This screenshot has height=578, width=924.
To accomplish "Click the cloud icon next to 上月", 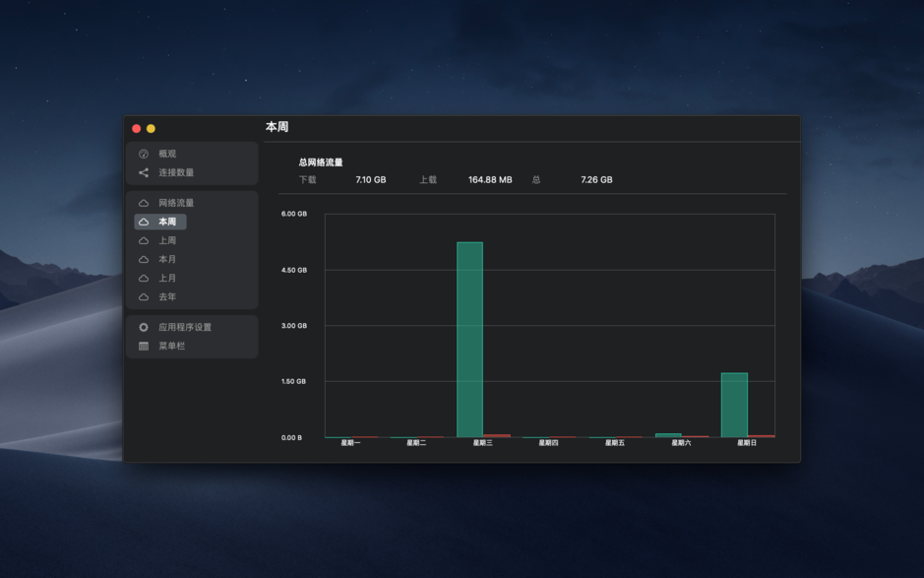I will pyautogui.click(x=142, y=278).
